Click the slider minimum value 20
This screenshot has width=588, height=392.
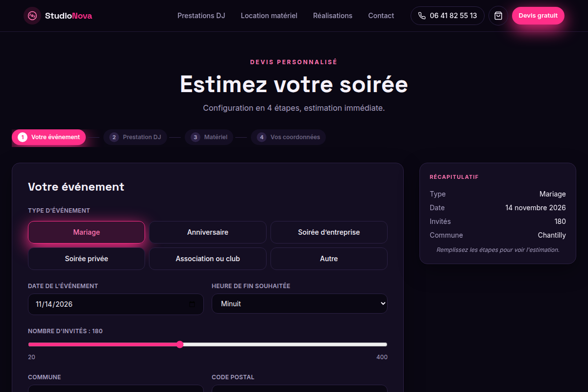(31, 357)
